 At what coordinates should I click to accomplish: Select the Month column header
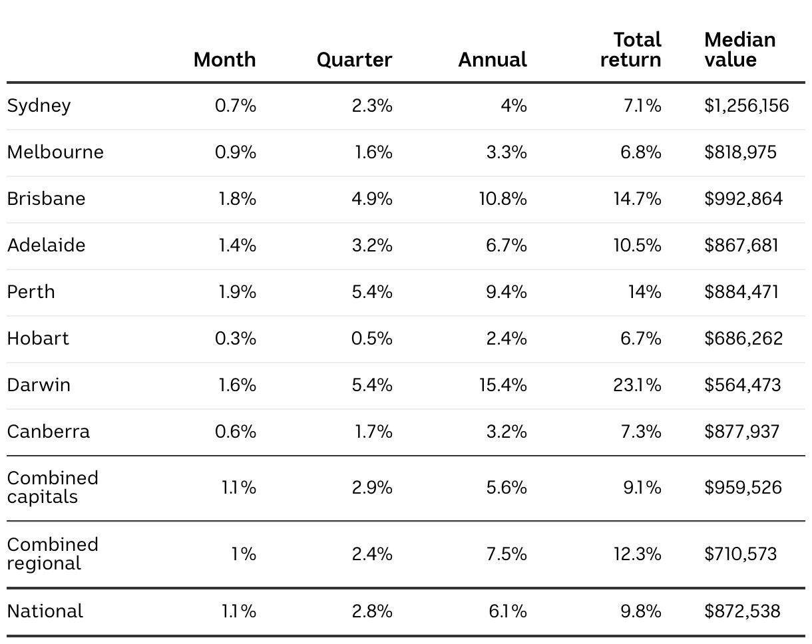tap(224, 59)
